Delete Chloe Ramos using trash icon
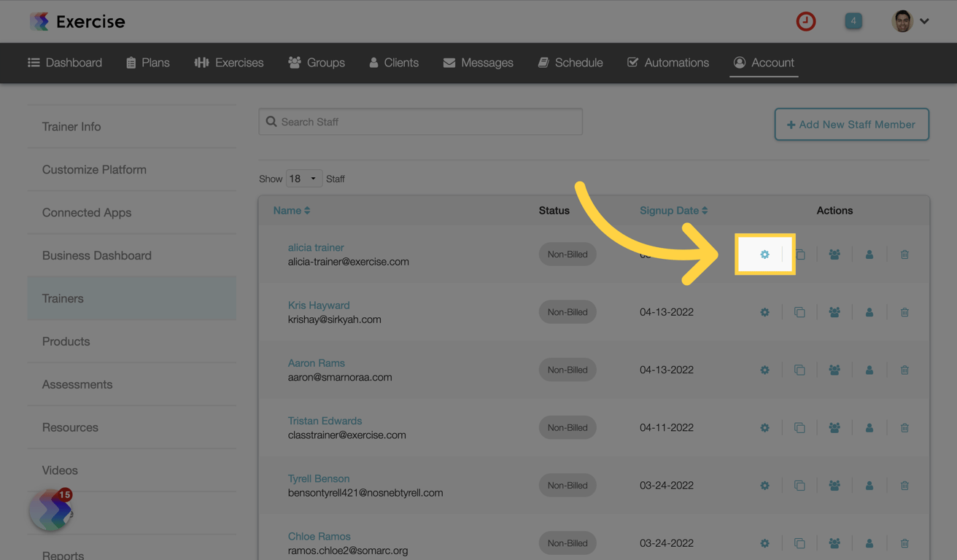Screen dimensions: 957x560 [904, 543]
